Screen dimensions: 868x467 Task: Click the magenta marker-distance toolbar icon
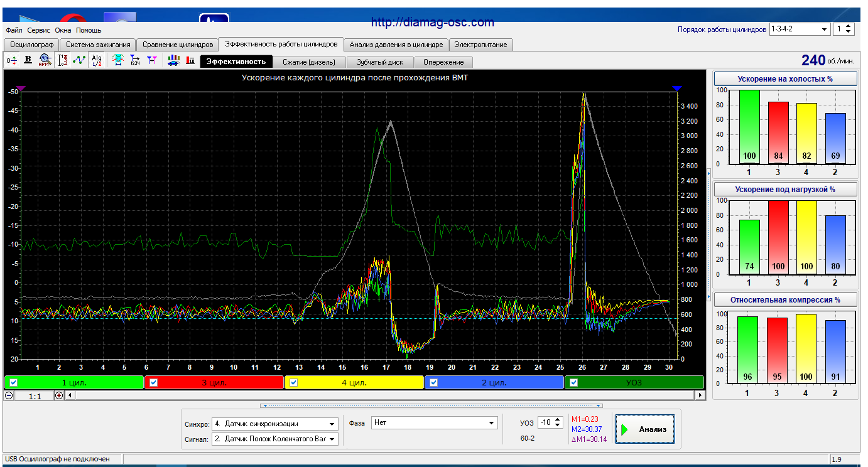coord(151,60)
